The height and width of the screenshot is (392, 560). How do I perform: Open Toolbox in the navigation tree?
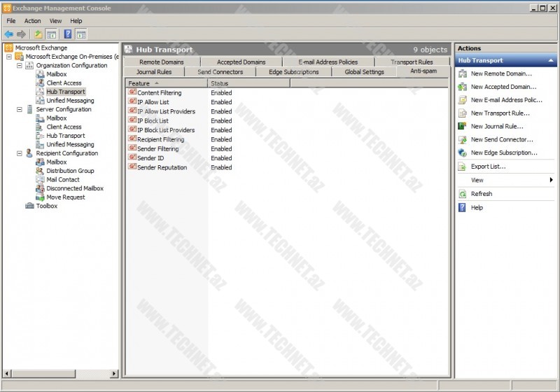tap(46, 206)
